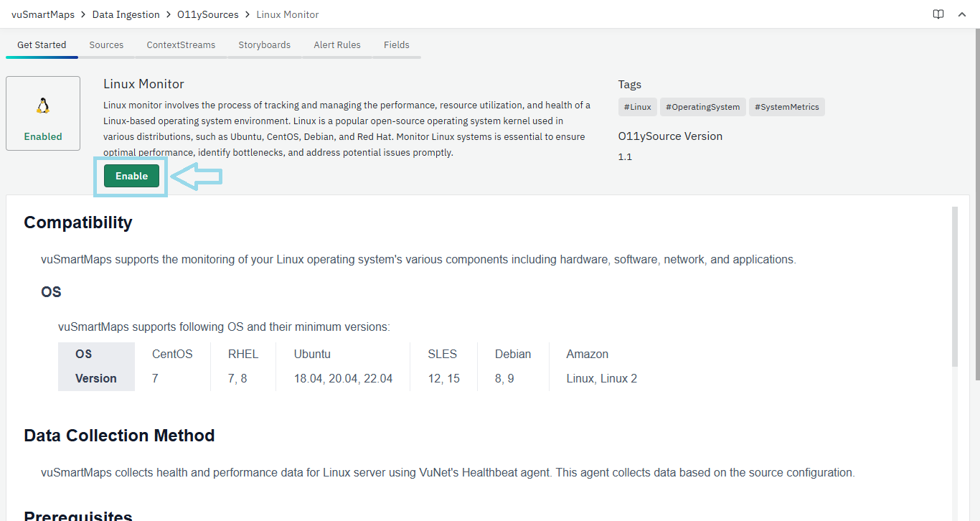Click the Enabled status label on card
This screenshot has height=521, width=980.
click(x=43, y=136)
